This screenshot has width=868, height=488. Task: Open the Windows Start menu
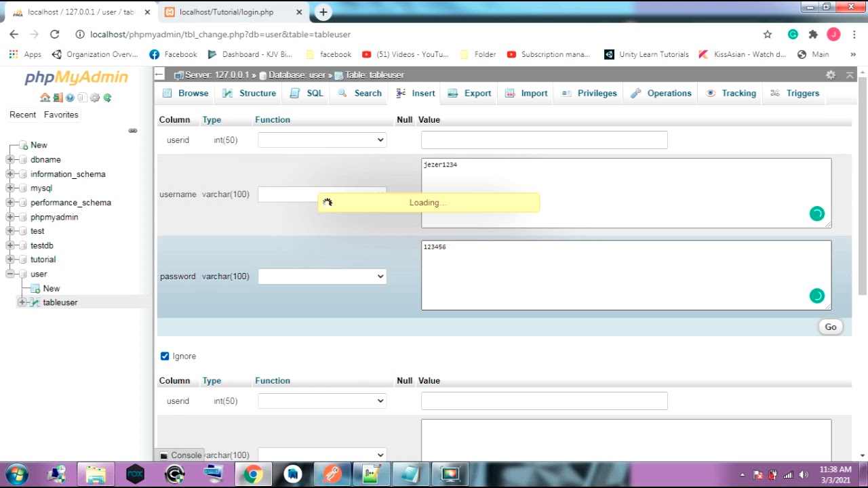tap(17, 474)
